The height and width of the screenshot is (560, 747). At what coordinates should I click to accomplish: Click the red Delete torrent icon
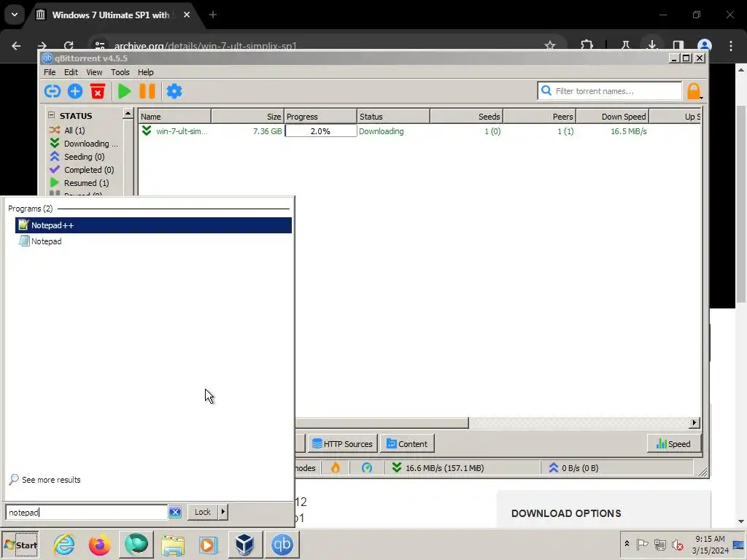coord(98,91)
